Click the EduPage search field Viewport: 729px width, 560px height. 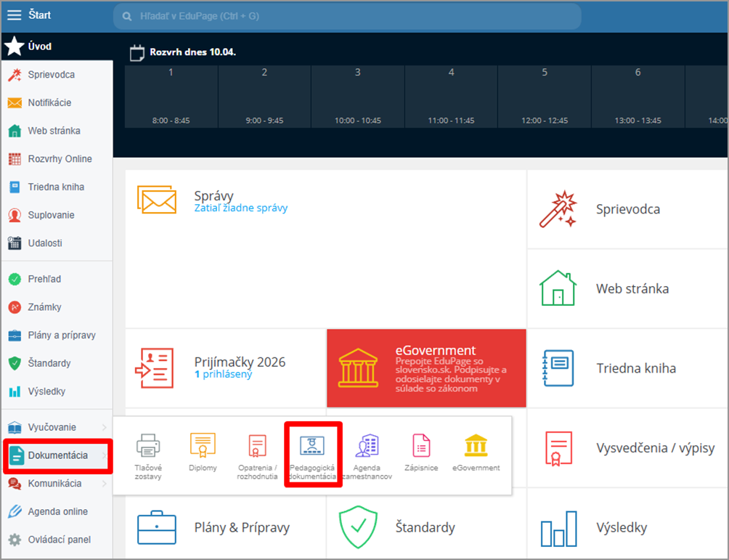347,16
